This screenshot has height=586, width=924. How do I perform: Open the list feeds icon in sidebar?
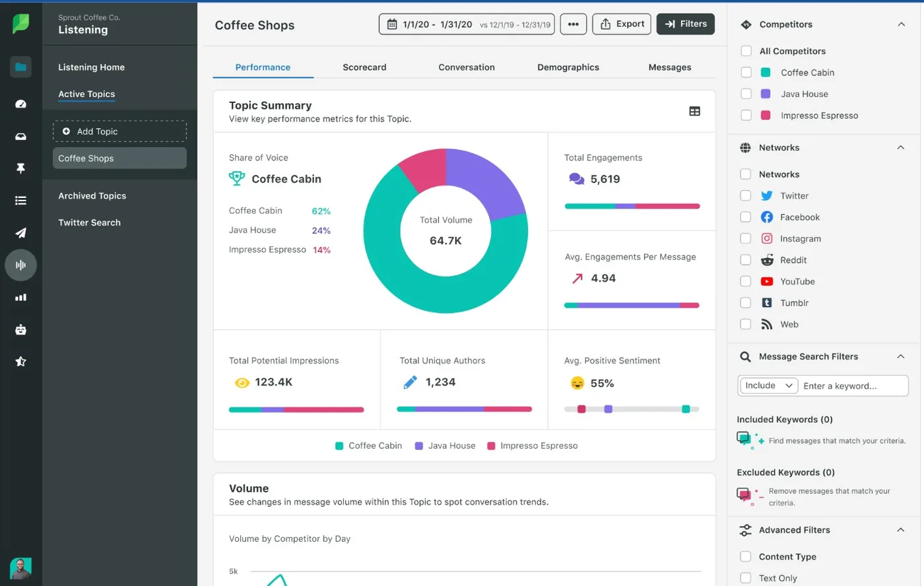click(20, 201)
